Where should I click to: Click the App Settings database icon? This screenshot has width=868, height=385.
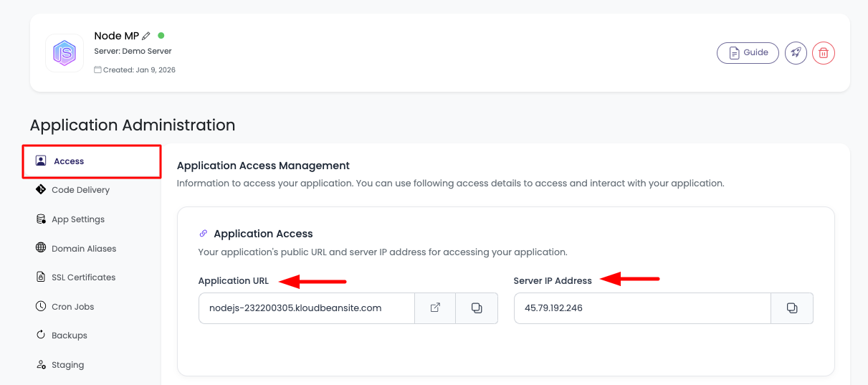41,219
